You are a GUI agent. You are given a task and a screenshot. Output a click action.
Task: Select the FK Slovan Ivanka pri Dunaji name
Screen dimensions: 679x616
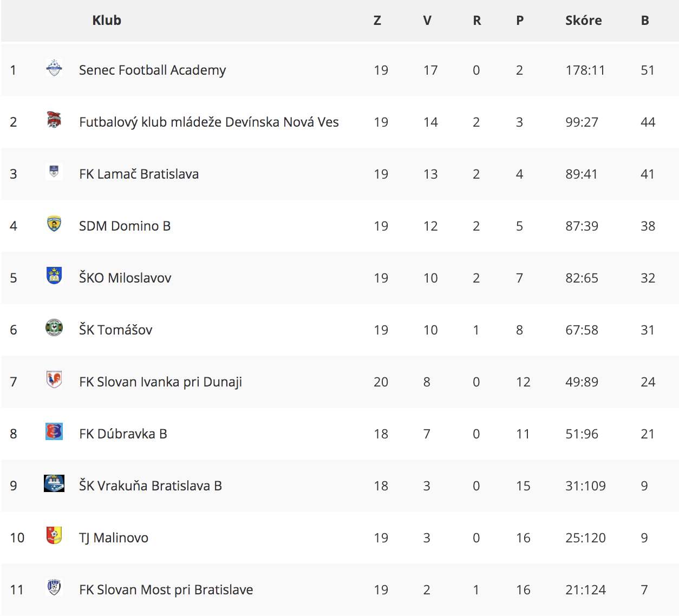(x=160, y=382)
